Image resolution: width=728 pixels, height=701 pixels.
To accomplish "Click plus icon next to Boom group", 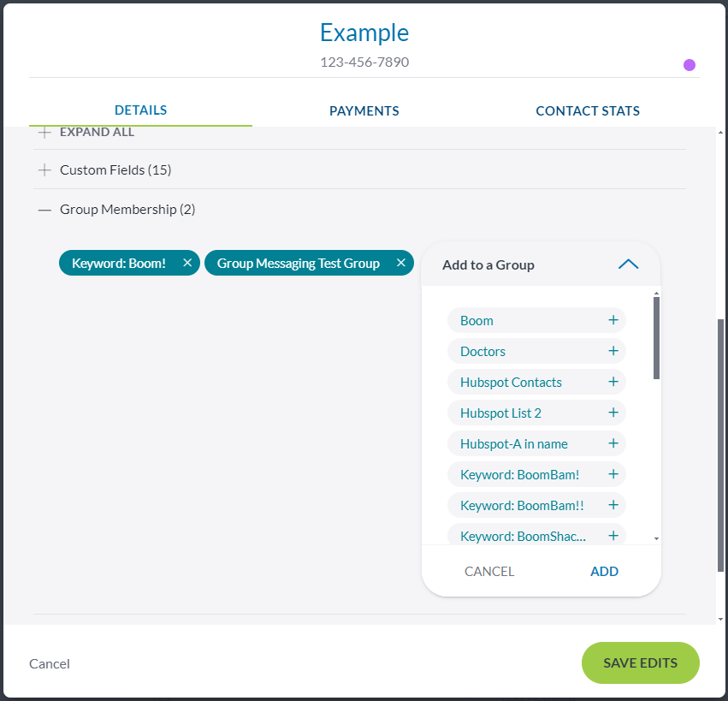I will [613, 320].
